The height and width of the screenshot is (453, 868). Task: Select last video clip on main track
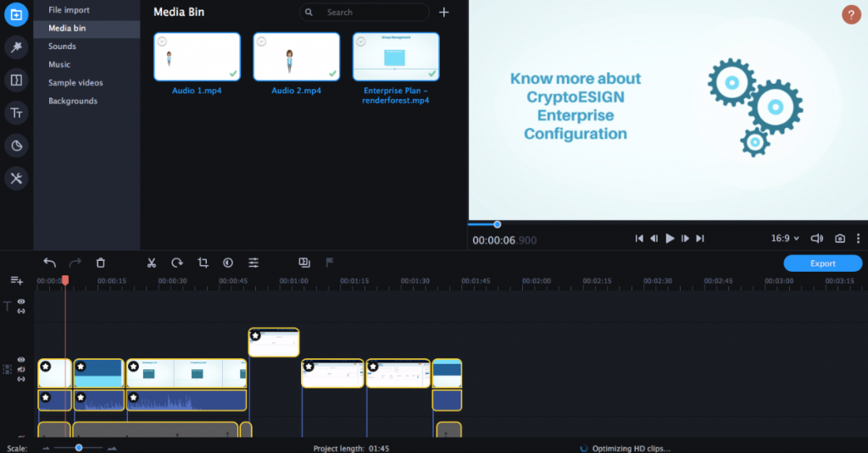pos(447,373)
